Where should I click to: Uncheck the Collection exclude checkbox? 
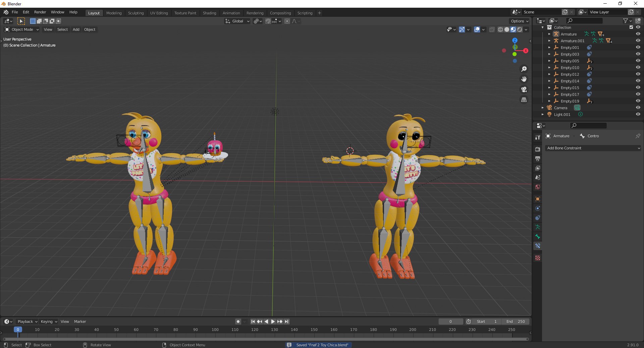pos(631,27)
